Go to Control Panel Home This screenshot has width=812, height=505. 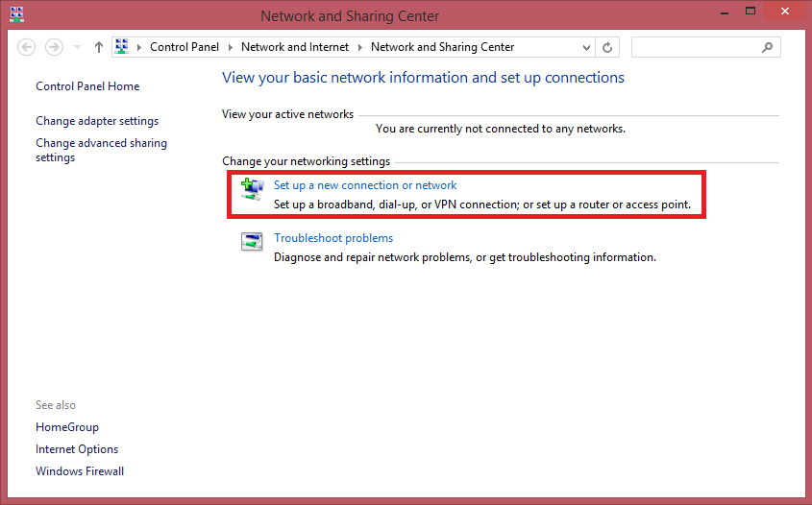point(87,86)
